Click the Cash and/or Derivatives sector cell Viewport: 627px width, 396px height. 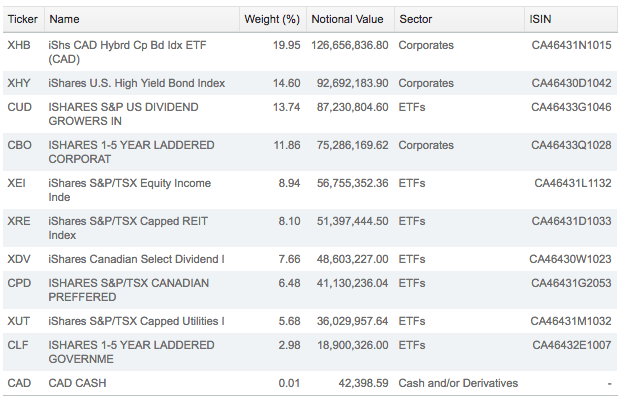458,383
